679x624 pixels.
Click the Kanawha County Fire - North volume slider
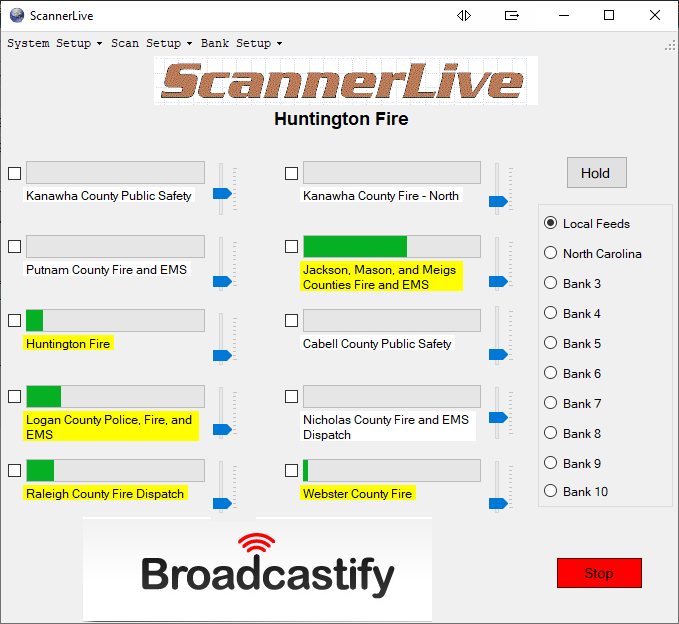click(x=498, y=201)
